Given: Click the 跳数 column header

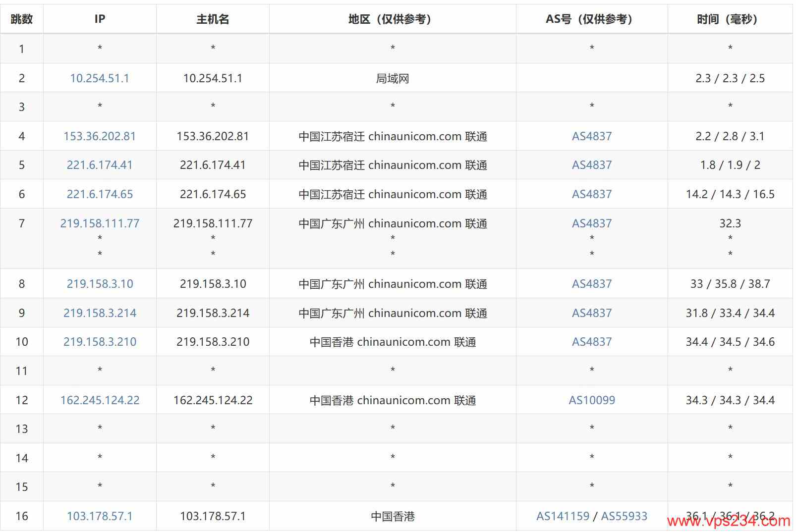Looking at the screenshot, I should (x=22, y=19).
